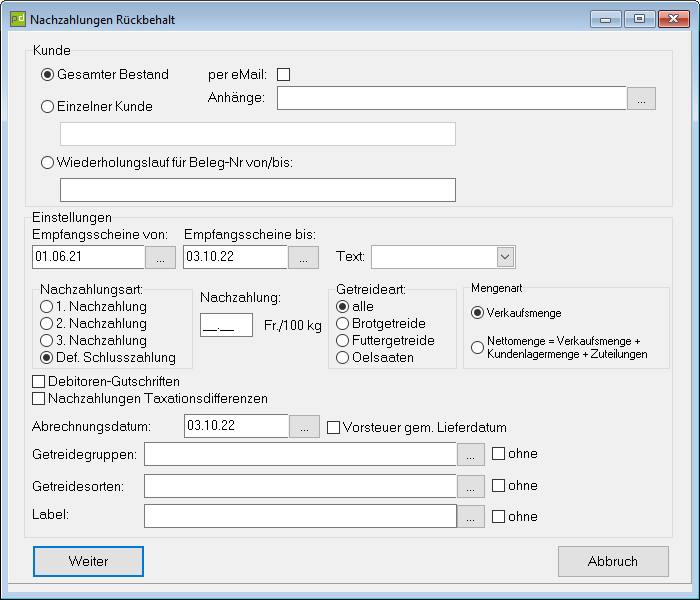Screen dimensions: 700x600
Task: Select Getreideart alle option
Action: tap(342, 307)
